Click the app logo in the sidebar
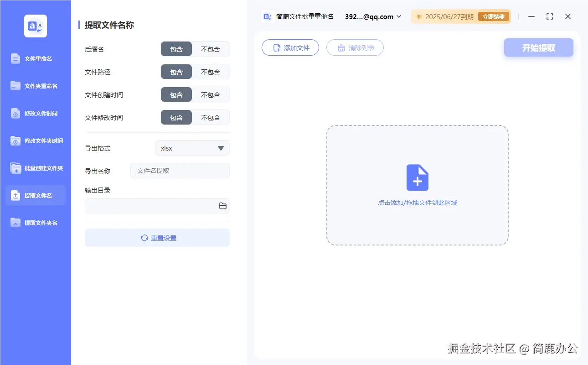The height and width of the screenshot is (365, 588). coord(35,26)
